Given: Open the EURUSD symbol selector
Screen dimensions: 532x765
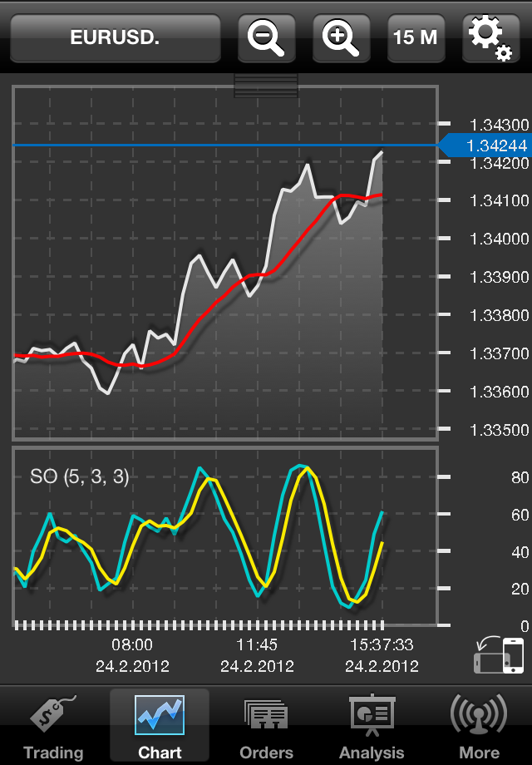Looking at the screenshot, I should click(115, 37).
